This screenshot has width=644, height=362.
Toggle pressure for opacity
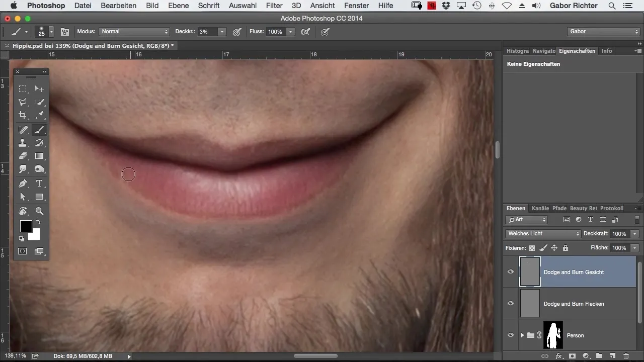pyautogui.click(x=237, y=32)
